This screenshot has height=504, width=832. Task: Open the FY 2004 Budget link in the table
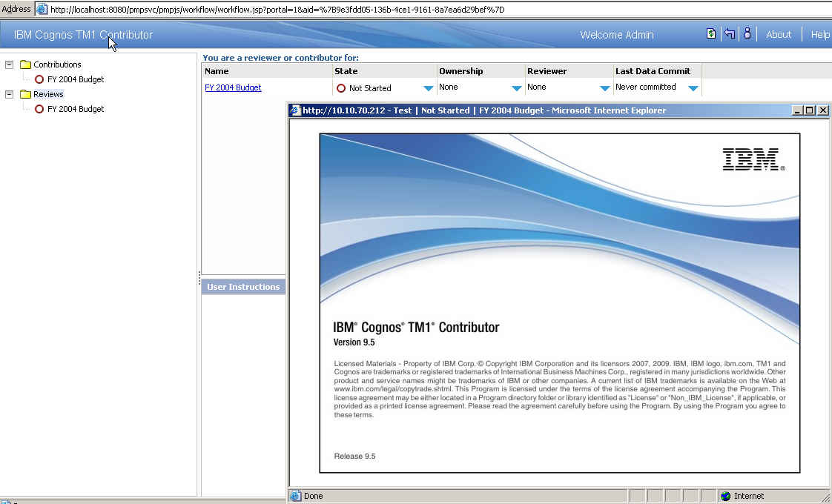233,87
